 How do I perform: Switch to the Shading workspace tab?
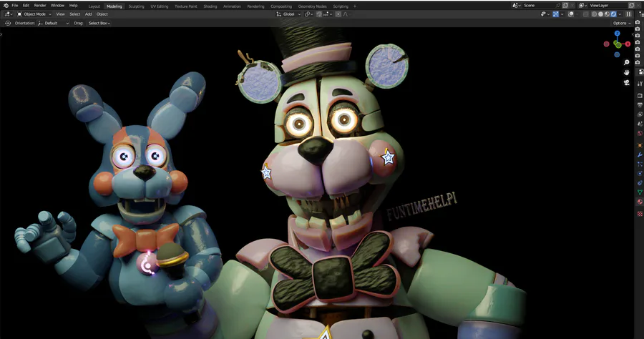[210, 6]
